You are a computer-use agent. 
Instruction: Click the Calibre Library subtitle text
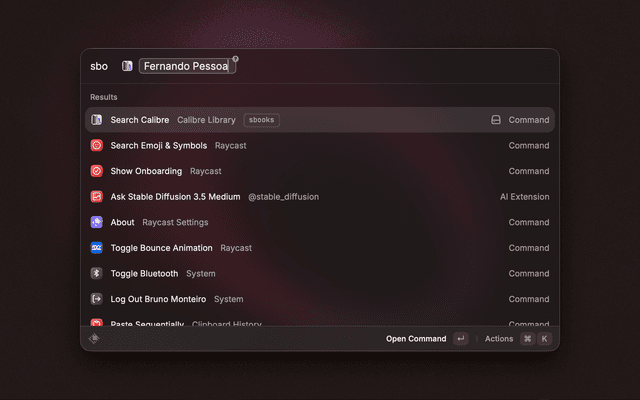(206, 120)
